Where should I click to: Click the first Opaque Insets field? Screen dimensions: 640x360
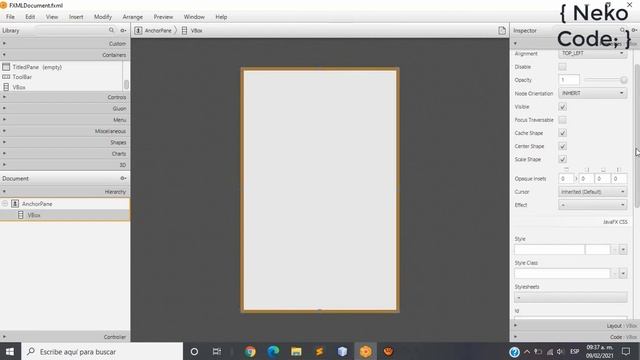[x=566, y=178]
